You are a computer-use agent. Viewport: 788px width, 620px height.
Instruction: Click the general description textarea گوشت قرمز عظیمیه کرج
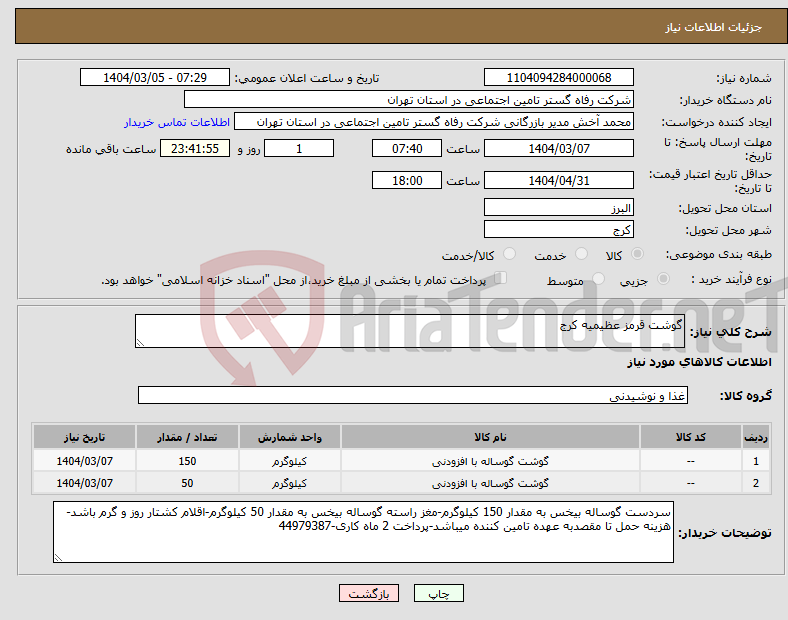click(410, 331)
